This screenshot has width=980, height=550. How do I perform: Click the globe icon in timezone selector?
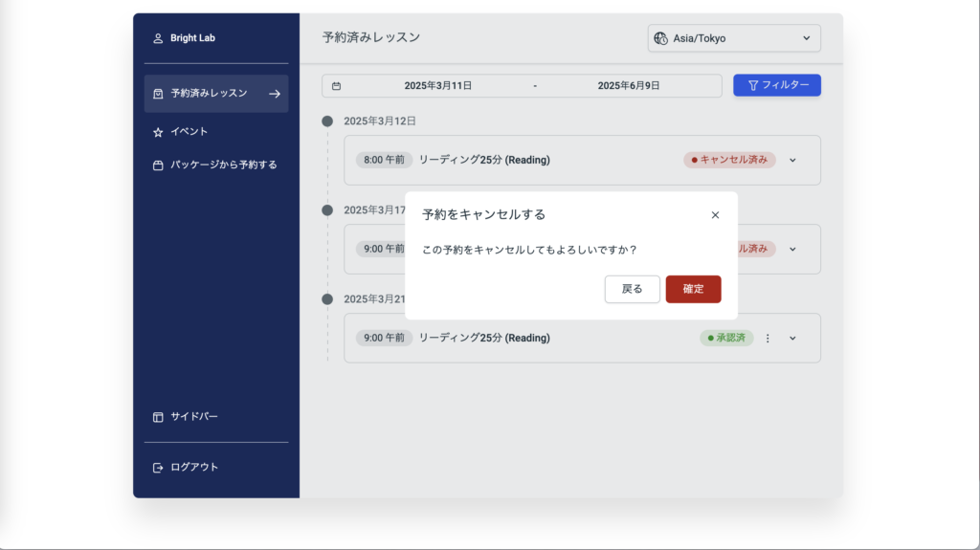[660, 38]
